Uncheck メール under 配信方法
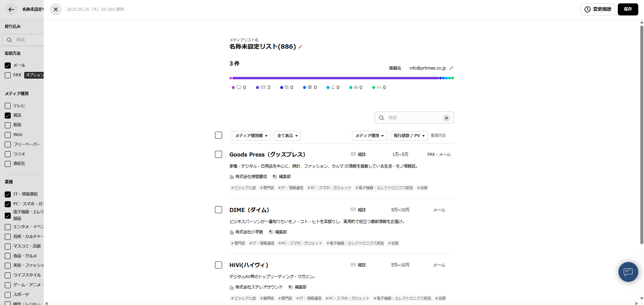Screen dimensions: 644x305 pyautogui.click(x=7, y=65)
